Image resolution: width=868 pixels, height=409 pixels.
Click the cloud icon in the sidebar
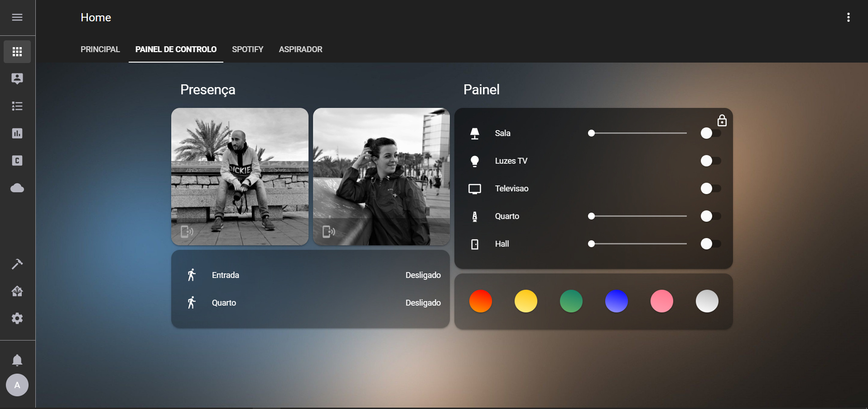(x=17, y=188)
